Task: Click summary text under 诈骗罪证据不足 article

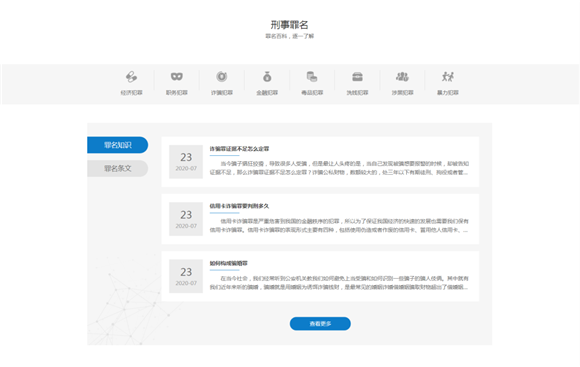Action: coord(339,168)
